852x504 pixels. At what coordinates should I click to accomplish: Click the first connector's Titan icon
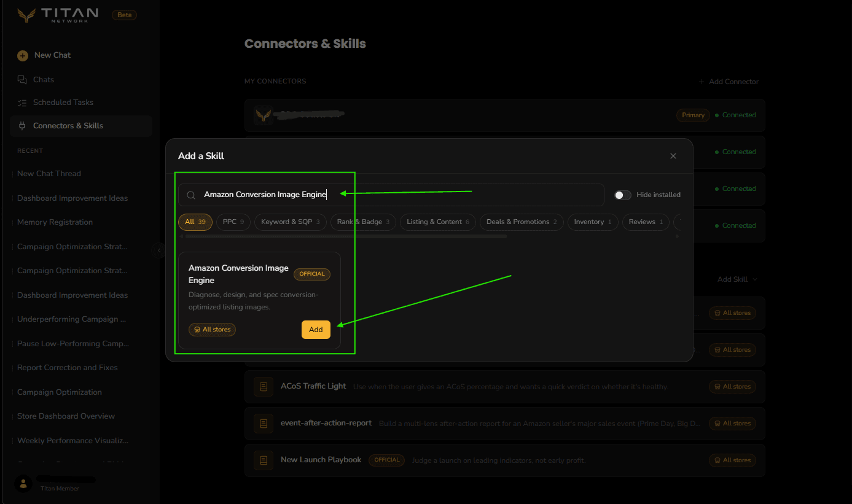coord(264,115)
